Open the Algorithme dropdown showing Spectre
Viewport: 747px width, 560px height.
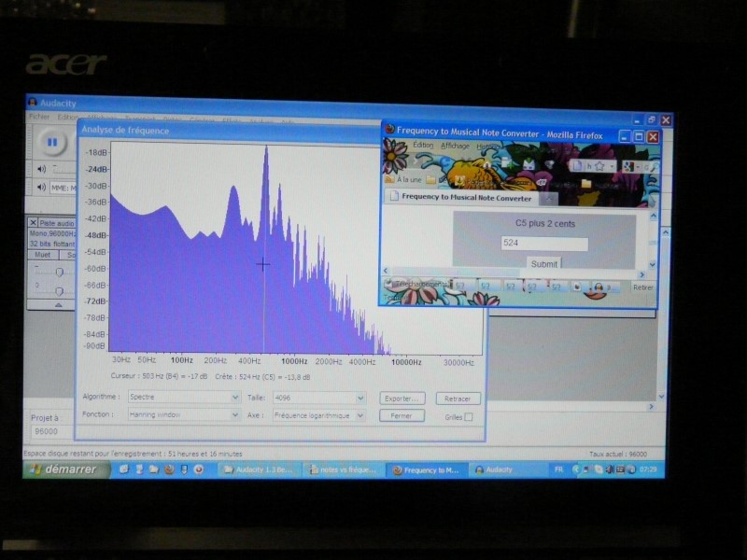183,398
